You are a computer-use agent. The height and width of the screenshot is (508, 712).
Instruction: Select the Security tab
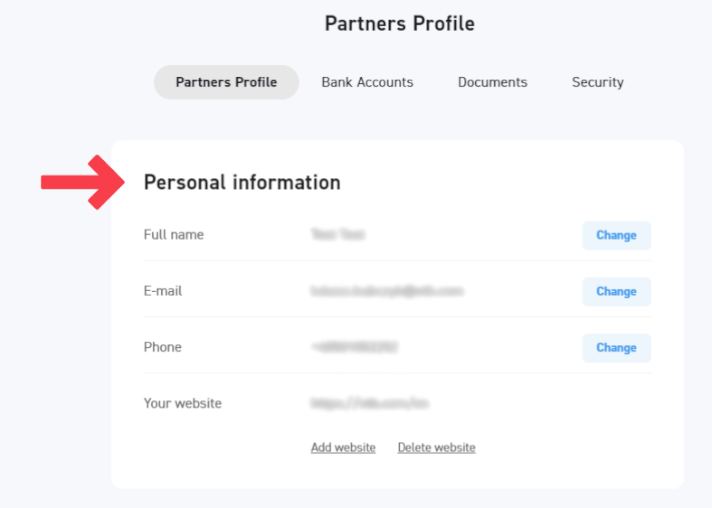coord(597,82)
